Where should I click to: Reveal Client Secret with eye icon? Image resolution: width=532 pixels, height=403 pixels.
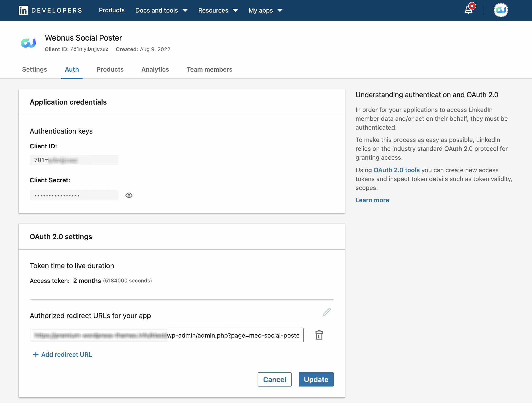[129, 195]
